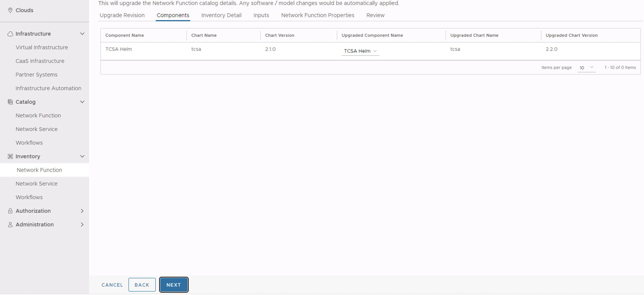Click the Upgraded Component Name column header
This screenshot has height=295, width=644.
click(373, 35)
